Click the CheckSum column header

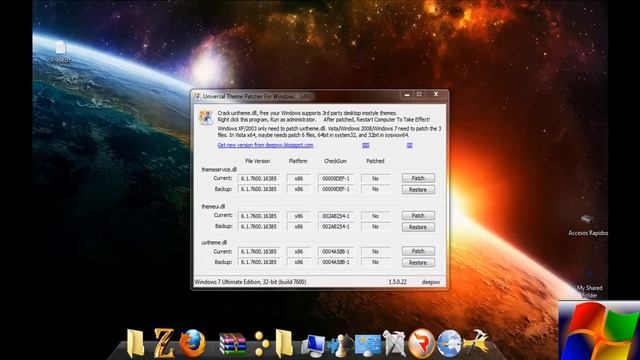335,161
